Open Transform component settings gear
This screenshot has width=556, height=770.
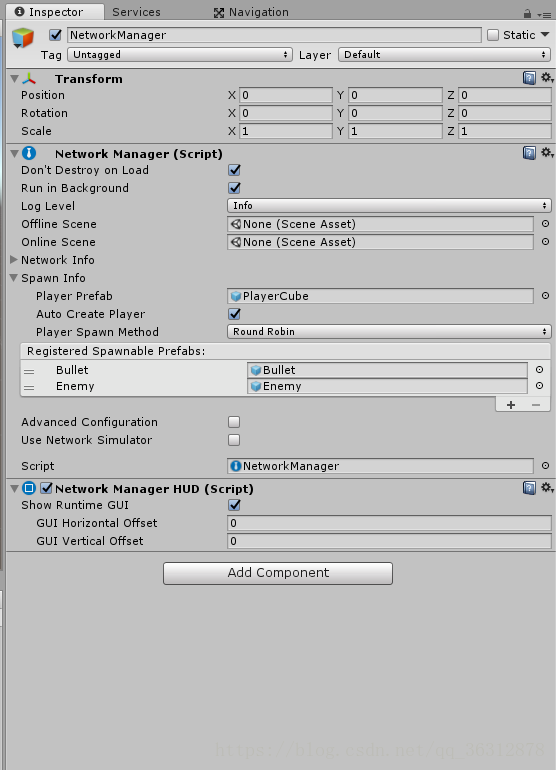547,78
